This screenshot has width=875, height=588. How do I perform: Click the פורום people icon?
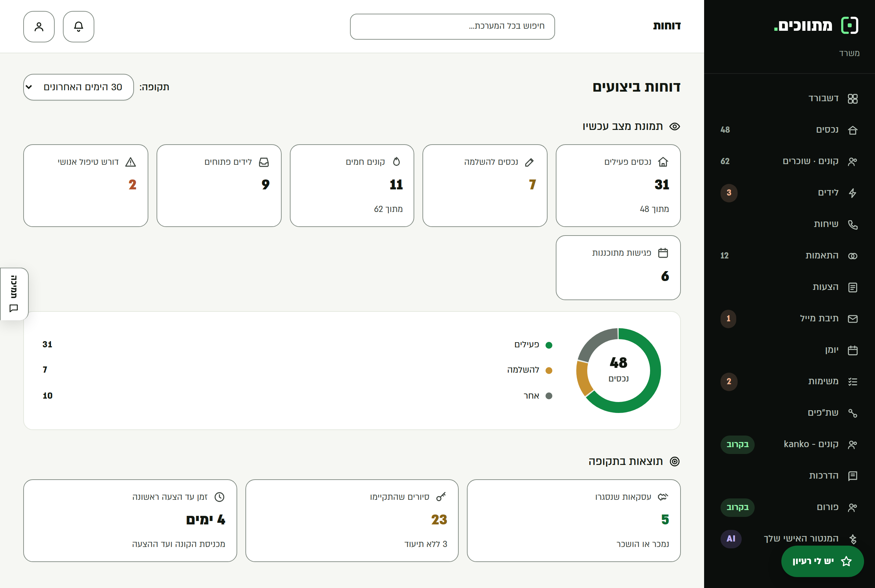pos(852,508)
